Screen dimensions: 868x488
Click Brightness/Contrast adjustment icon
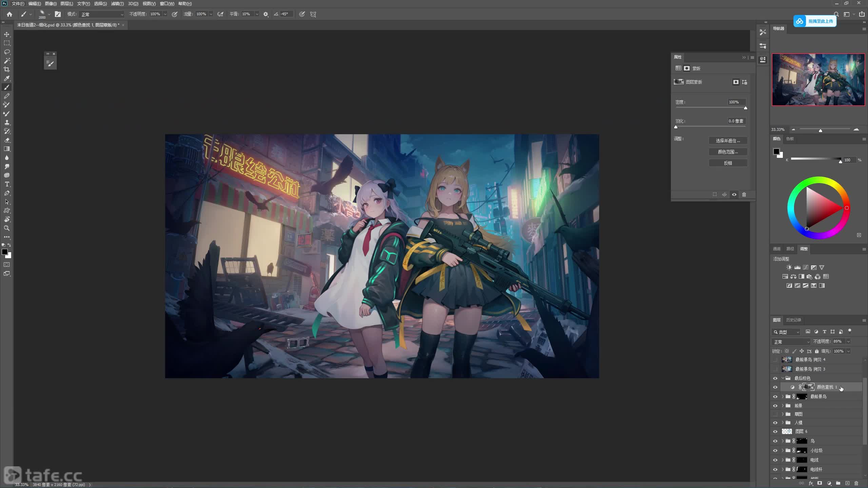pos(789,267)
